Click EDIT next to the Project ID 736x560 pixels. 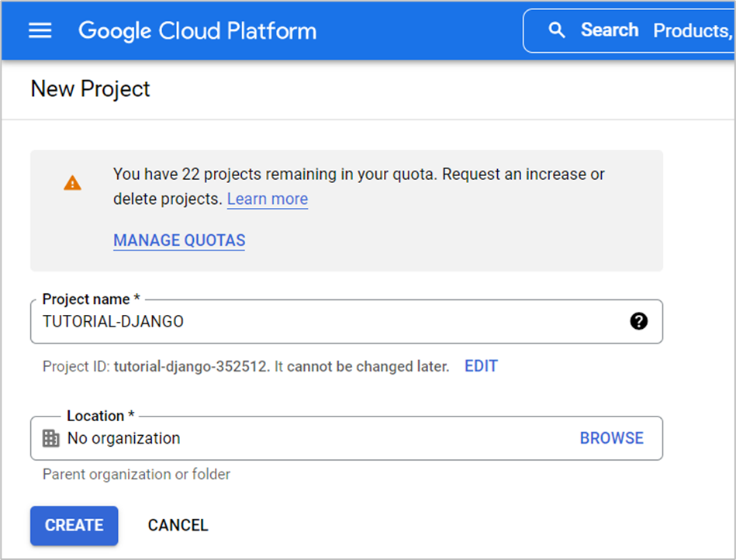coord(481,366)
